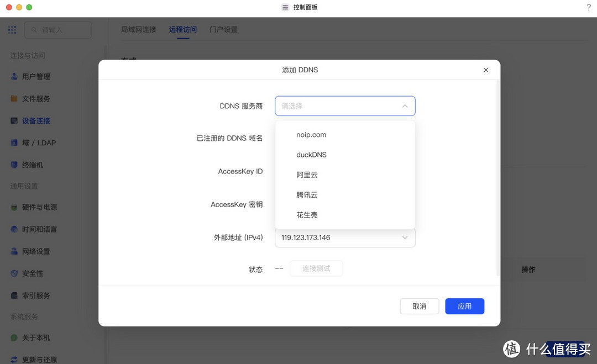The height and width of the screenshot is (364, 597).
Task: Close the Add DDNS (添加 DDNS) dialog
Action: 486,70
